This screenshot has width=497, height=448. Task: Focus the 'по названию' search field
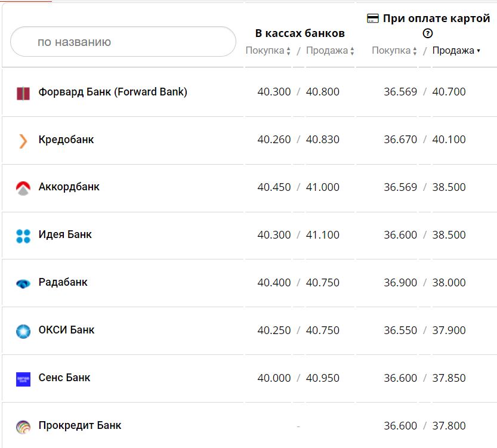click(124, 42)
